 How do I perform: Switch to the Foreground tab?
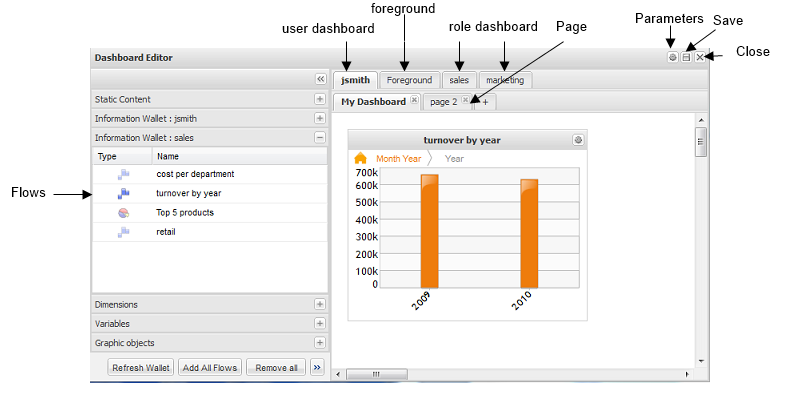[409, 80]
